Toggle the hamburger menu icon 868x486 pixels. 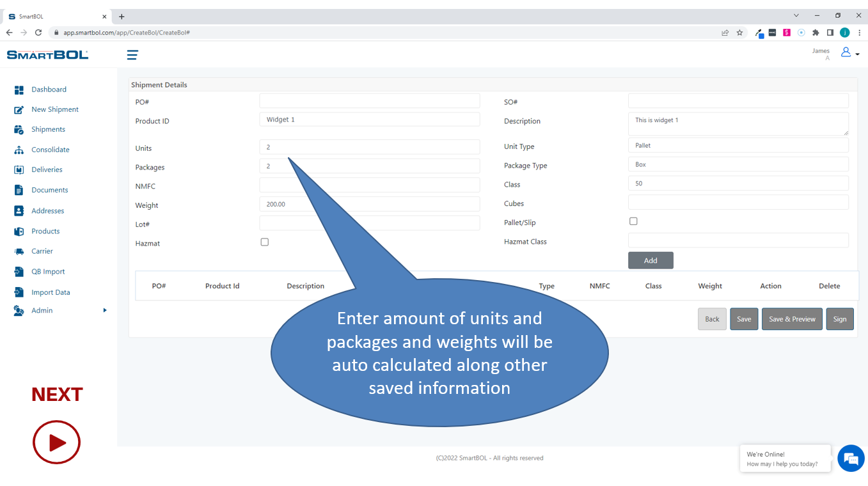[132, 55]
